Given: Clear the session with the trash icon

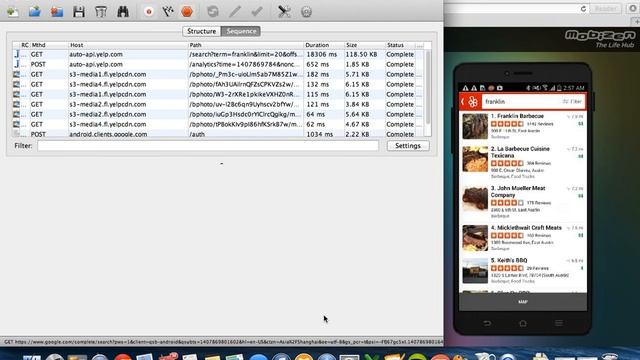Looking at the screenshot, I should coord(101,11).
